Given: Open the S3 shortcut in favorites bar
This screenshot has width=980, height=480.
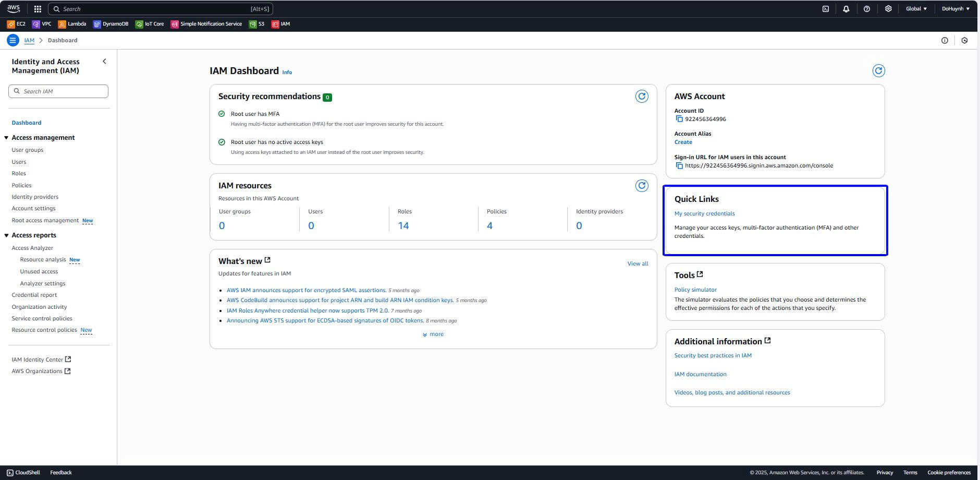Looking at the screenshot, I should click(x=256, y=24).
